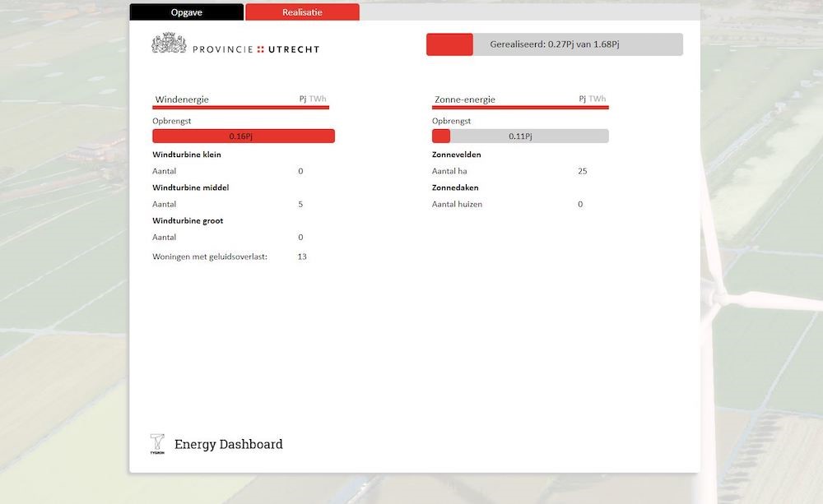This screenshot has height=504, width=823.
Task: Select the geluidsoverlast value 13
Action: click(x=302, y=257)
